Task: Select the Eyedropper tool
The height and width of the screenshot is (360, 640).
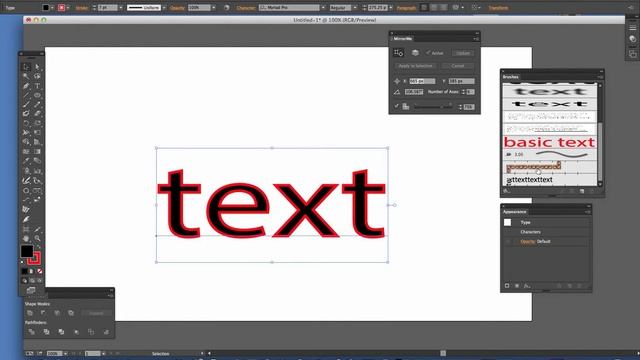Action: pyautogui.click(x=26, y=161)
